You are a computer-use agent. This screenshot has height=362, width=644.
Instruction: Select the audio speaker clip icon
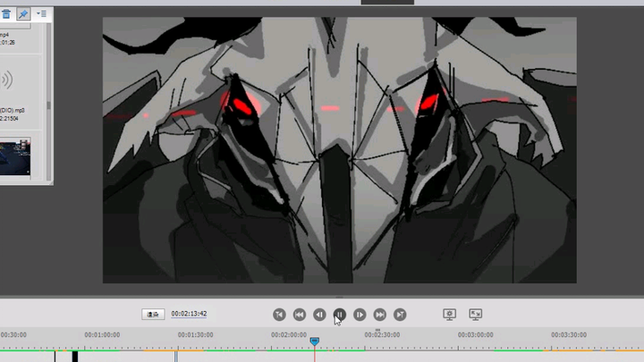click(6, 80)
